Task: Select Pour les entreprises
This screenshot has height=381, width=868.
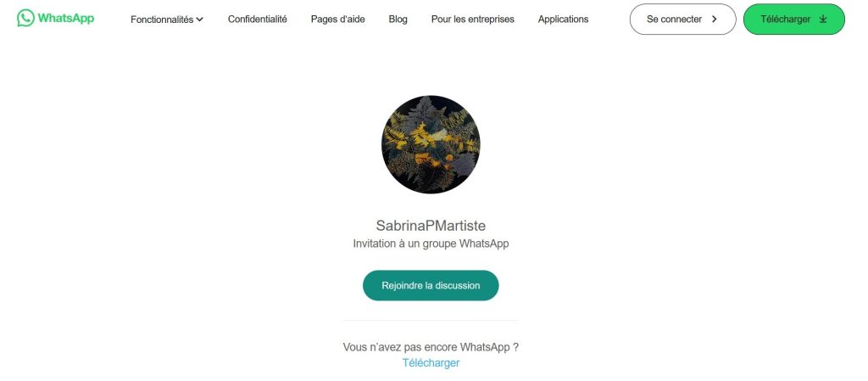Action: (473, 19)
